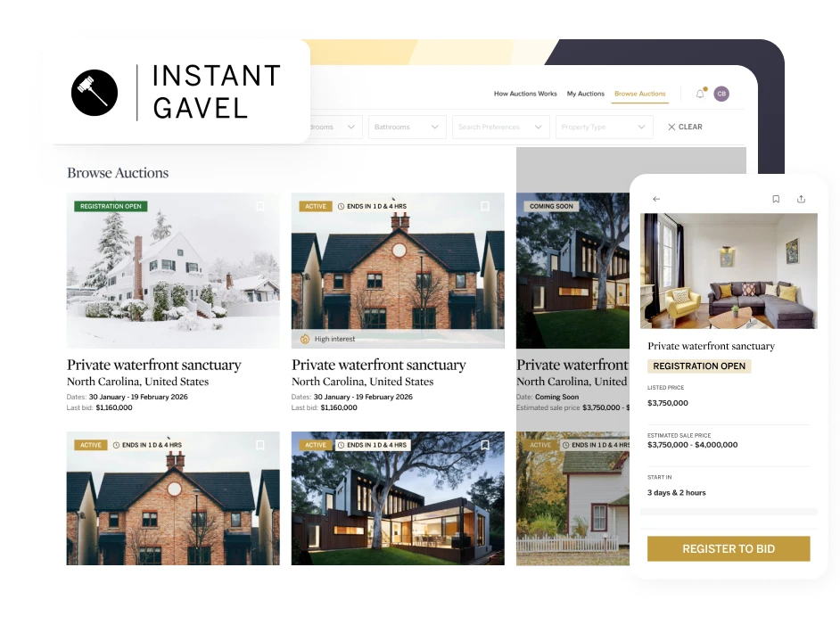Click the X icon beside CLEAR
The width and height of the screenshot is (840, 625).
point(671,127)
